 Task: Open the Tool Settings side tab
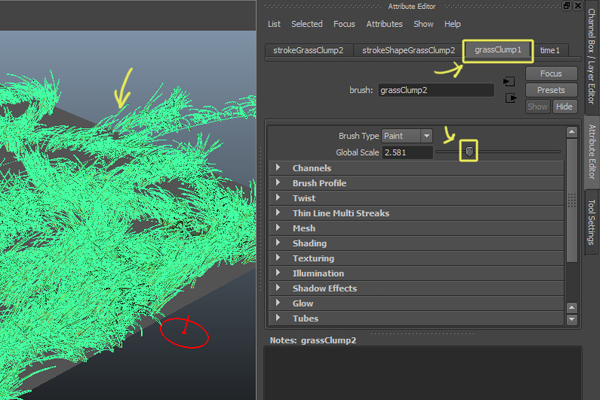(592, 222)
